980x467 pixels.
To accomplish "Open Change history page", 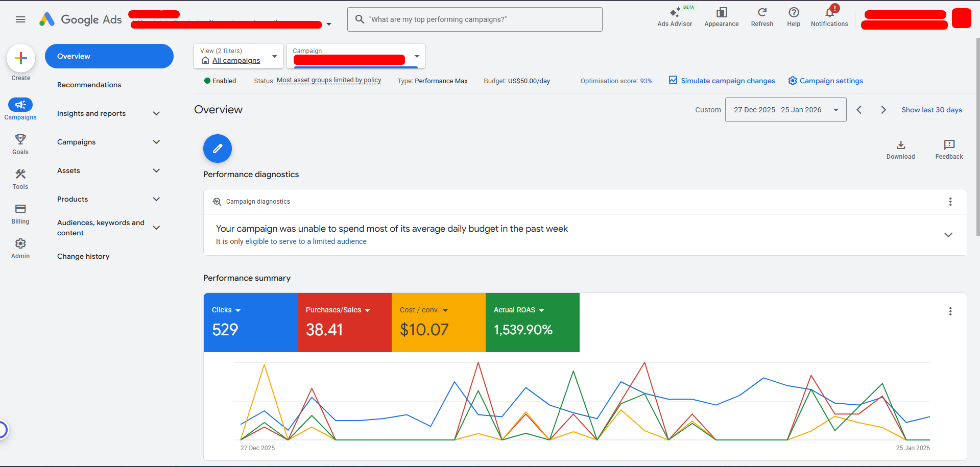I will click(83, 256).
